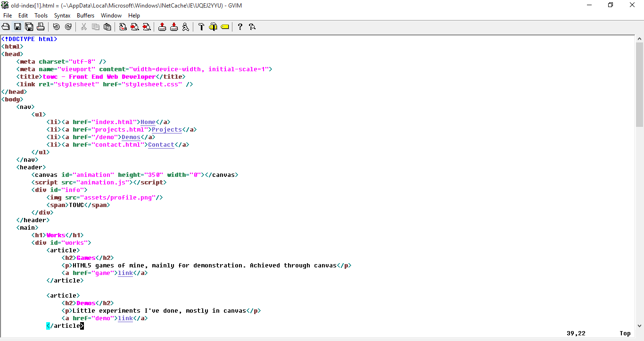Open Find and Replace icon
644x341 pixels.
click(123, 27)
